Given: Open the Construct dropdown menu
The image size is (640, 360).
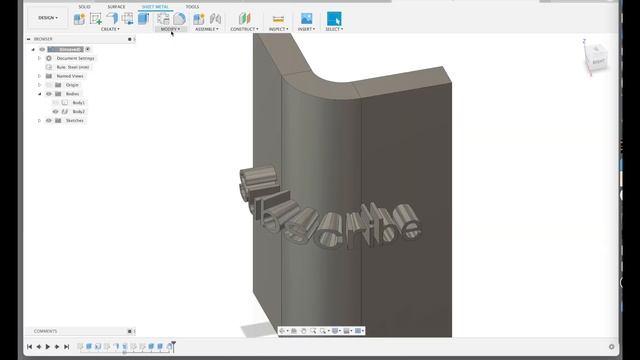Looking at the screenshot, I should (244, 29).
